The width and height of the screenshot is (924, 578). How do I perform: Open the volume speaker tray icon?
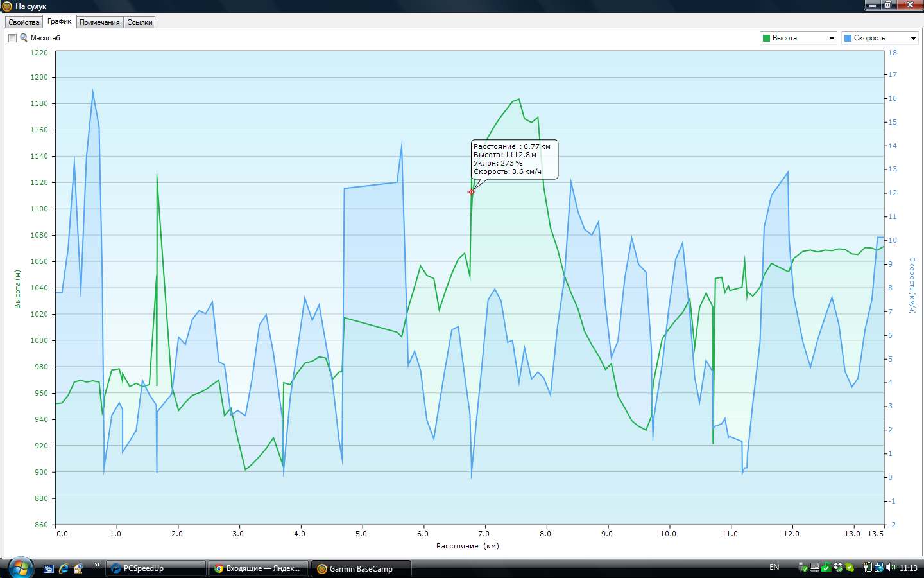891,568
